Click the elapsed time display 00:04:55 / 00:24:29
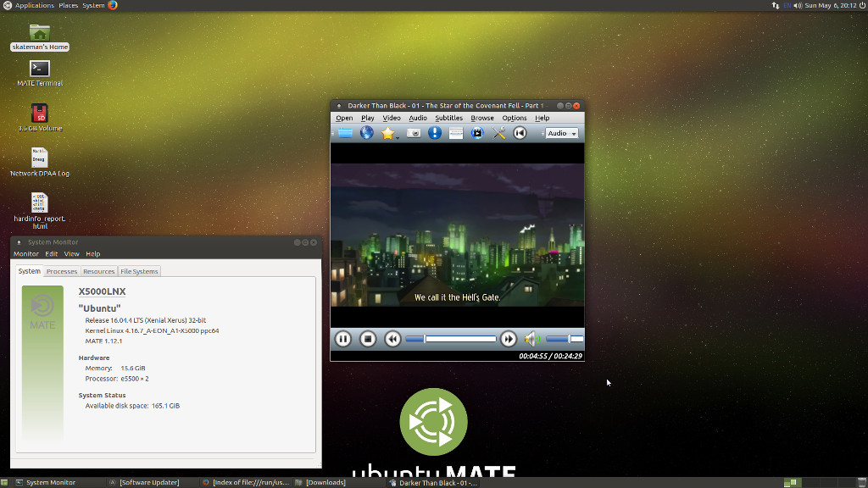Screen dimensions: 868x488 point(550,357)
